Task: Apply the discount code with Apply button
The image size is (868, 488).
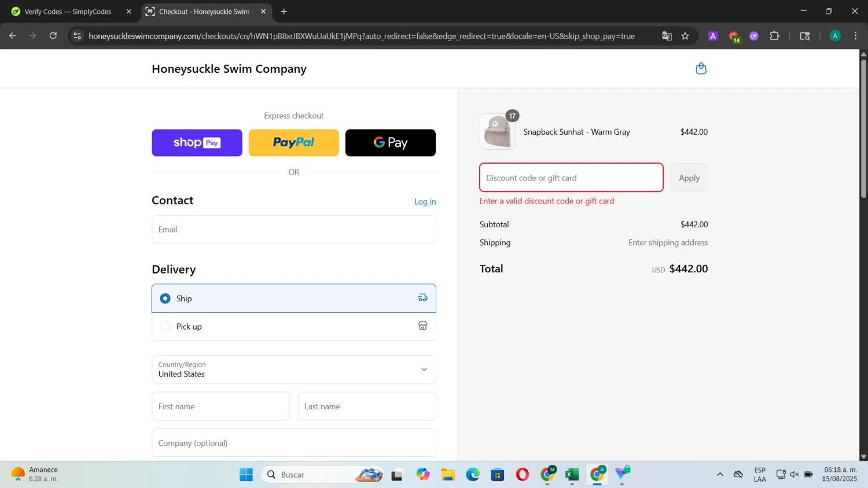Action: coord(689,178)
